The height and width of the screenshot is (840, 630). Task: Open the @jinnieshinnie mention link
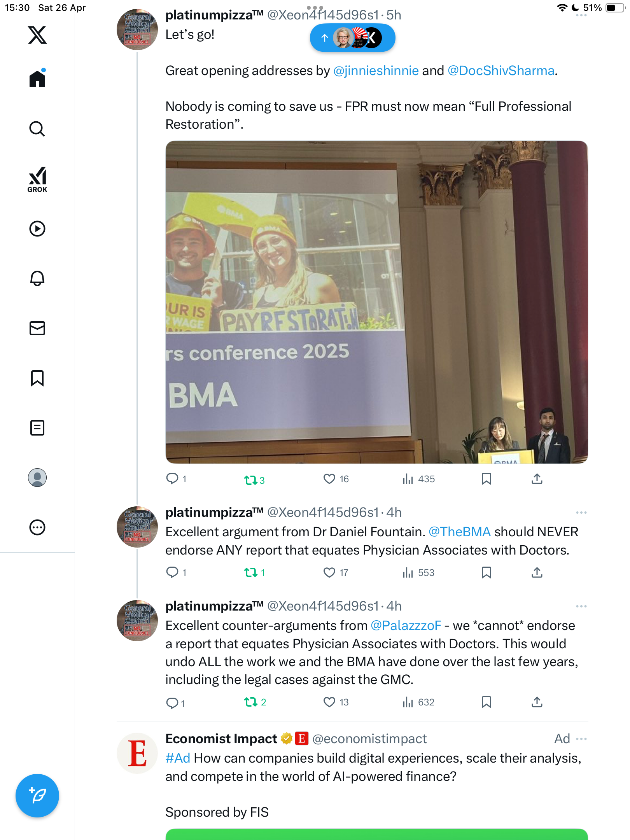[x=376, y=70]
